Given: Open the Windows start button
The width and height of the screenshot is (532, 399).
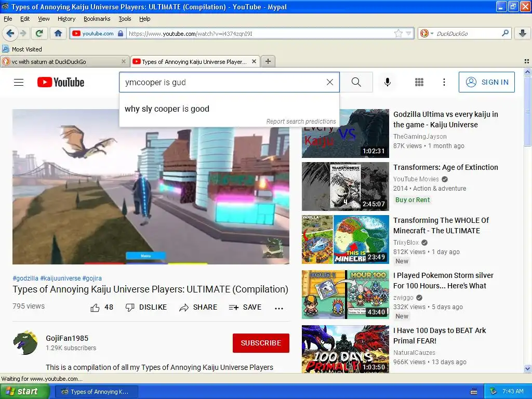Looking at the screenshot, I should (24, 392).
